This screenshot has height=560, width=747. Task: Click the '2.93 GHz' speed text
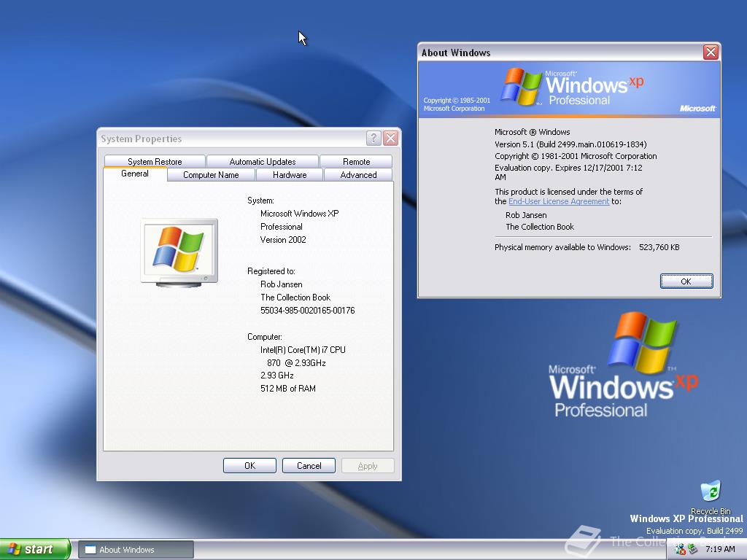click(x=276, y=376)
